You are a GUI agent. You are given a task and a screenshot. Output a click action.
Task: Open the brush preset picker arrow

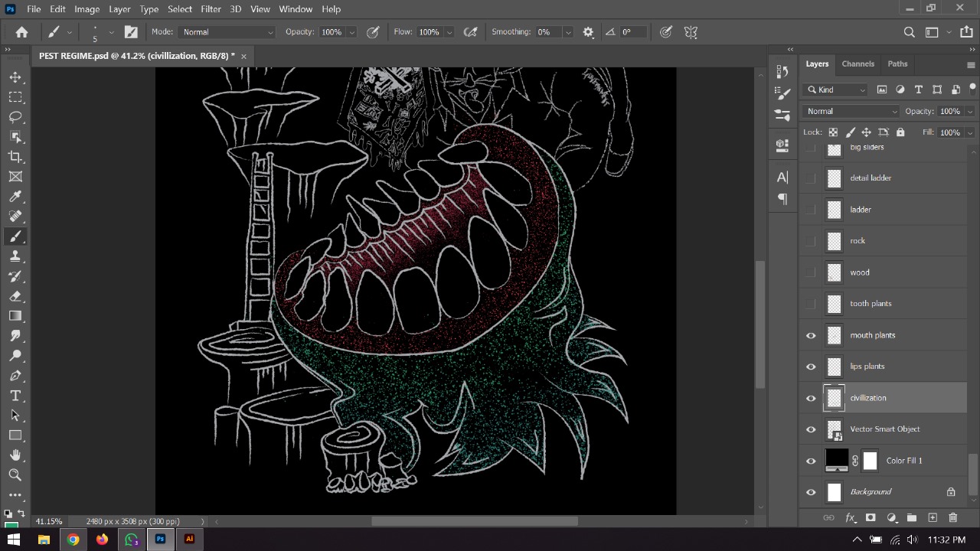coord(111,32)
